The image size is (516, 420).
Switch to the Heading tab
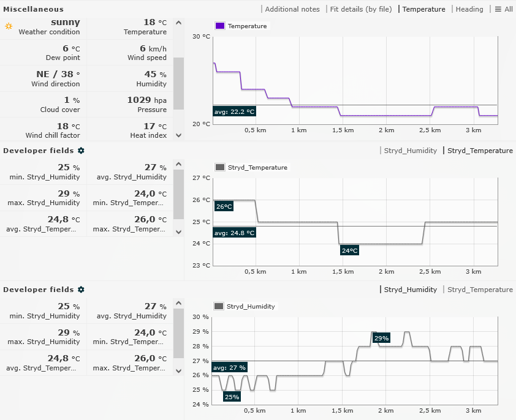click(x=469, y=9)
